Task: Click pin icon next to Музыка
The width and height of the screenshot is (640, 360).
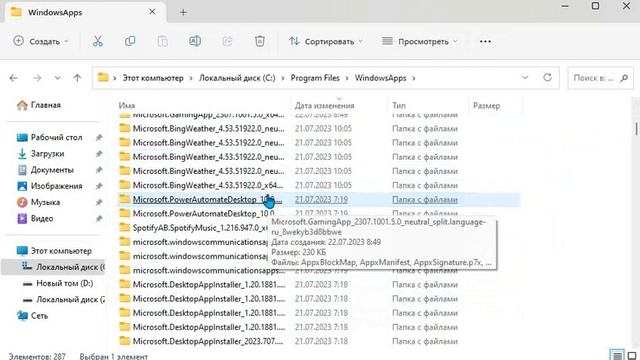Action: point(99,202)
